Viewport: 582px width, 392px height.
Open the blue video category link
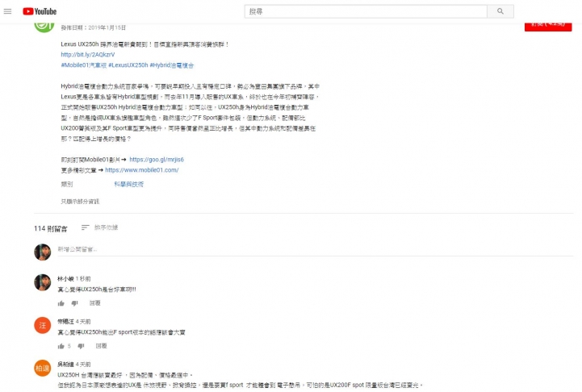pyautogui.click(x=128, y=184)
